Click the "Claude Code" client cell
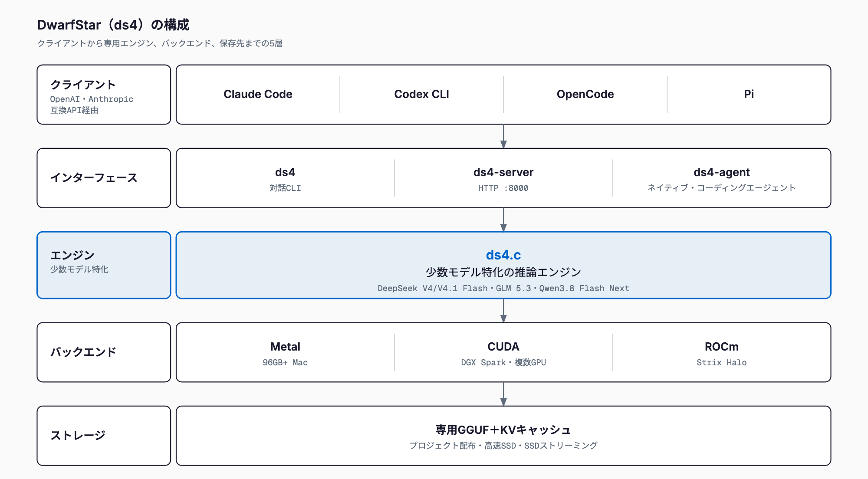This screenshot has height=479, width=868. (258, 94)
